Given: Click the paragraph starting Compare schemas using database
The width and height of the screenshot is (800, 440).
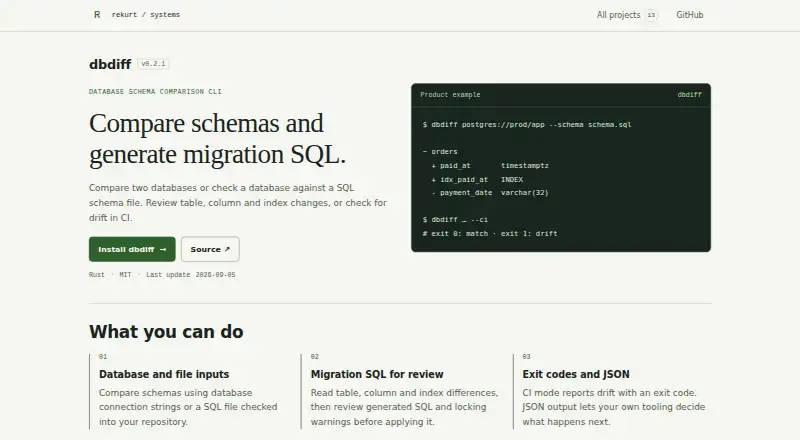Looking at the screenshot, I should [x=188, y=407].
